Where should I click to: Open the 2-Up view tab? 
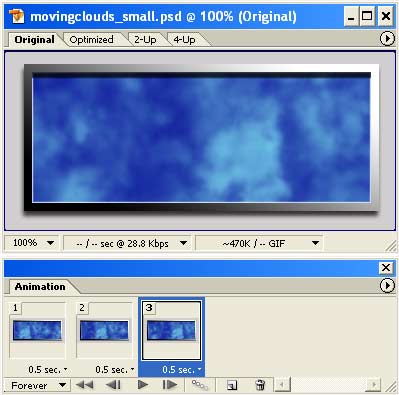tap(145, 40)
